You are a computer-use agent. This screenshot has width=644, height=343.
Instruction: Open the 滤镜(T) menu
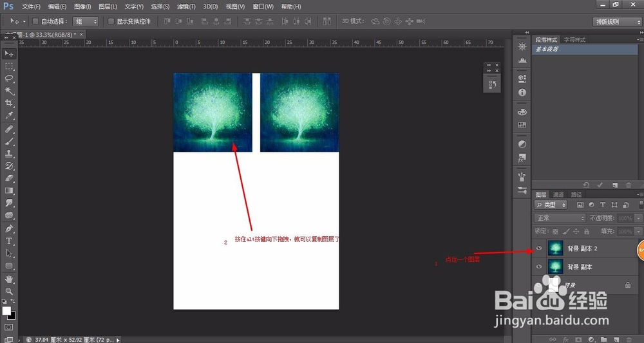[x=186, y=6]
